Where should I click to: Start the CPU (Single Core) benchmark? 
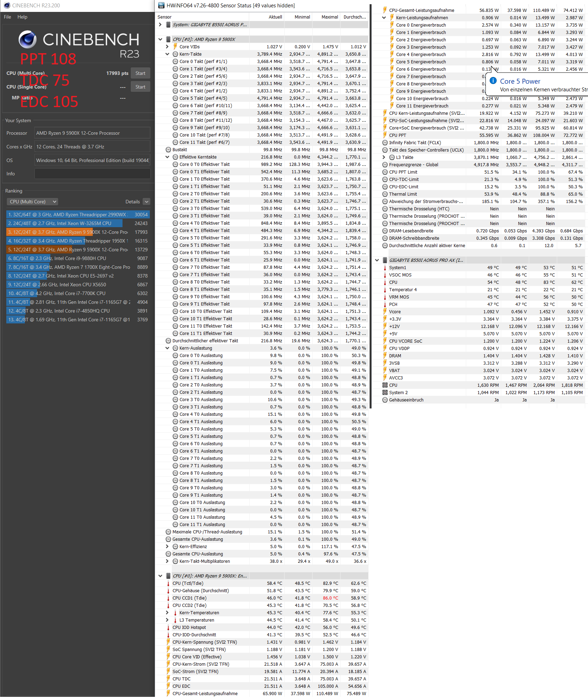click(x=140, y=87)
